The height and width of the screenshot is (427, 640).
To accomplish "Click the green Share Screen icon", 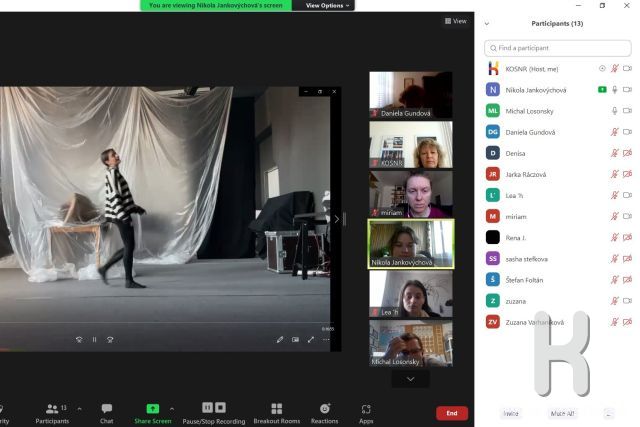I will tap(152, 408).
